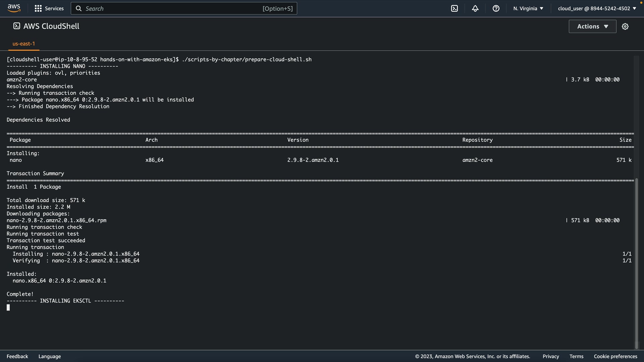The image size is (644, 362).
Task: Open the Actions dropdown button
Action: click(592, 26)
